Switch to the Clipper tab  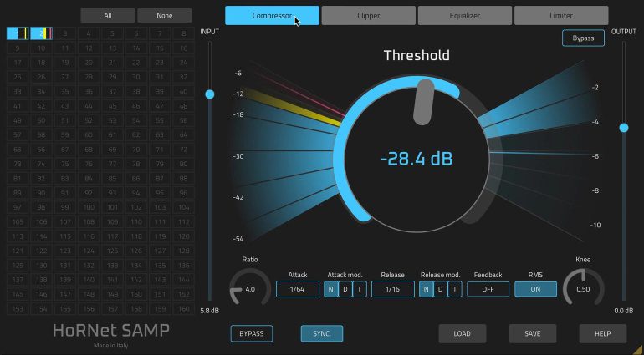click(368, 15)
